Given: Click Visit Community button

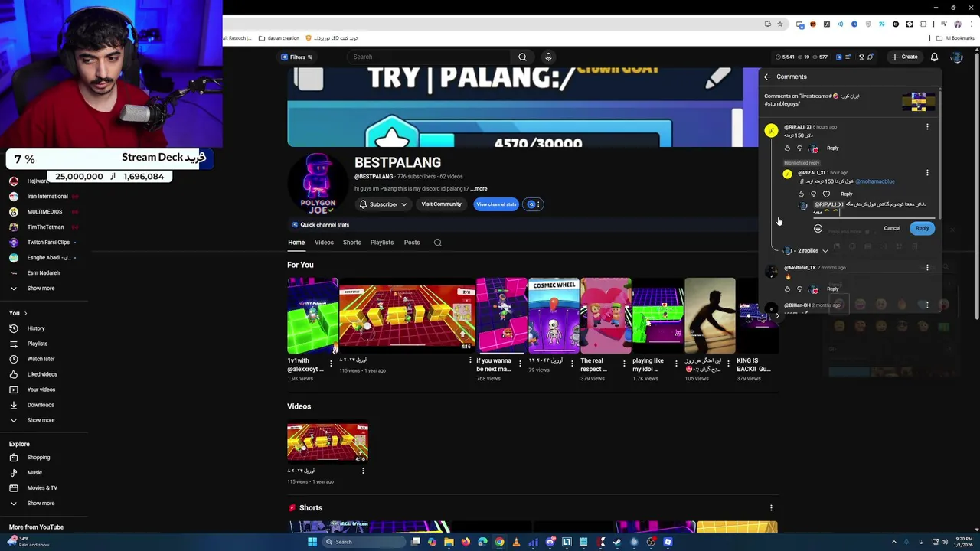Looking at the screenshot, I should tap(441, 204).
